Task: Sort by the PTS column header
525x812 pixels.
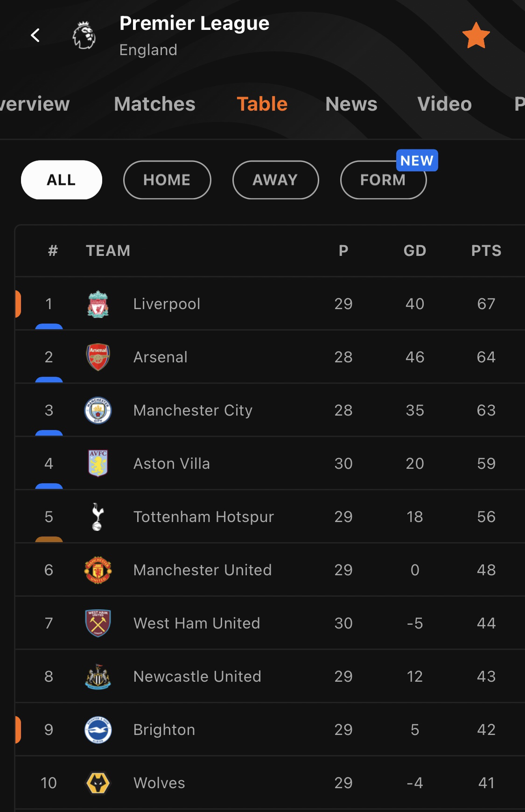Action: (x=486, y=251)
